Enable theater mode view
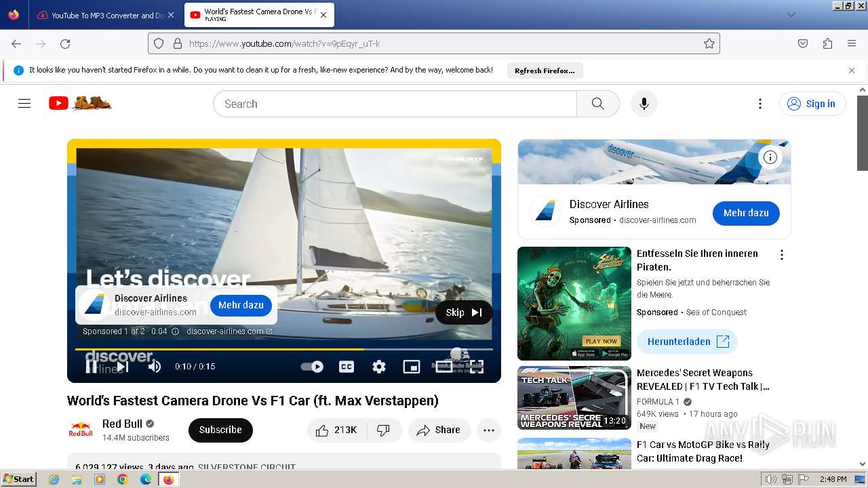Screen dimensions: 868x488 point(444,367)
